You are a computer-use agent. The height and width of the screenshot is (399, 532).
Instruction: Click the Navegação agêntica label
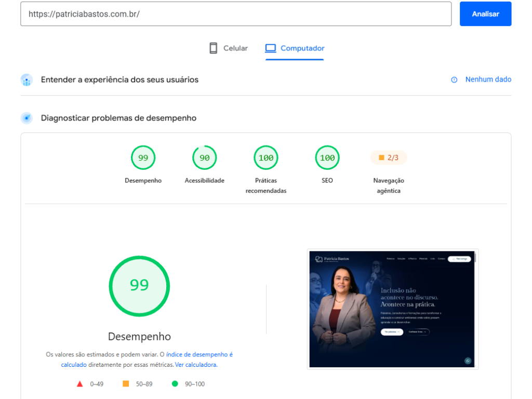click(x=389, y=185)
